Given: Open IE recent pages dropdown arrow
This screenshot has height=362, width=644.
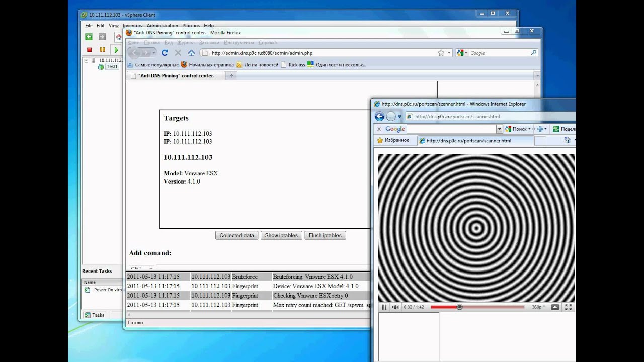Looking at the screenshot, I should point(400,116).
